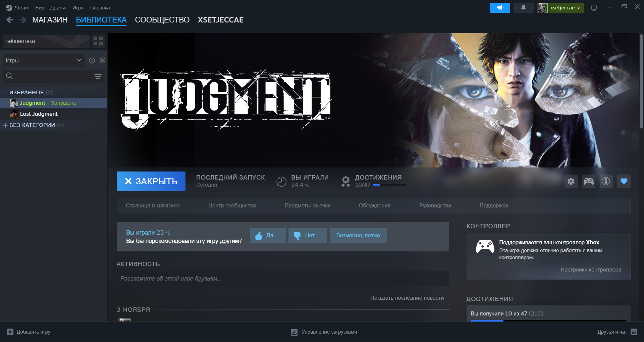Image resolution: width=644 pixels, height=342 pixels.
Task: Click the Judgment game icon in sidebar
Action: coord(14,103)
